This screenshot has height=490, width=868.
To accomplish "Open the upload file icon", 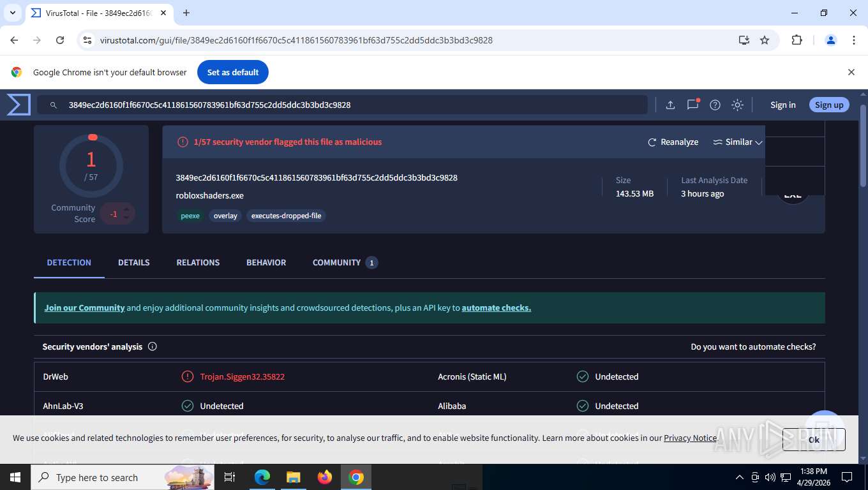I will [x=670, y=105].
